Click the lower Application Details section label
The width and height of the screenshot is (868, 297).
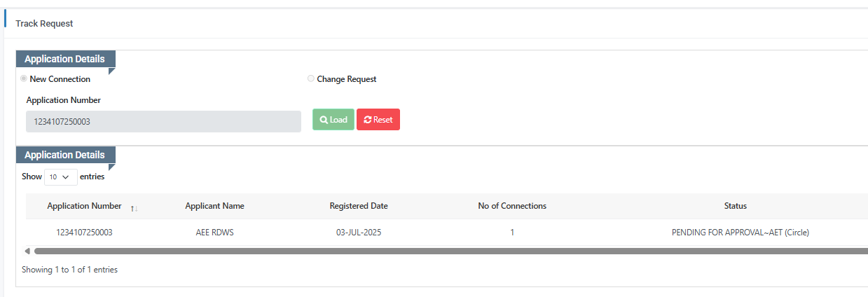click(x=64, y=155)
